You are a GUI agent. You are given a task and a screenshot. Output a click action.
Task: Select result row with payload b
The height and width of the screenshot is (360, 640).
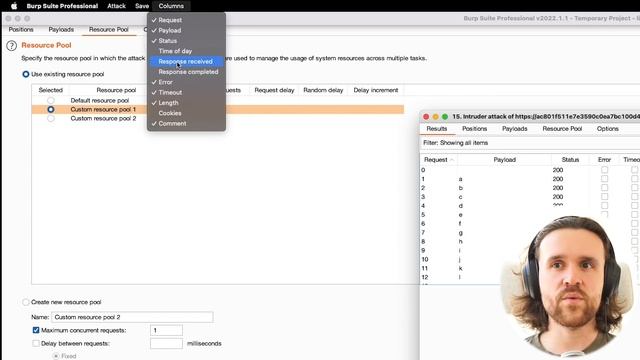(530, 188)
